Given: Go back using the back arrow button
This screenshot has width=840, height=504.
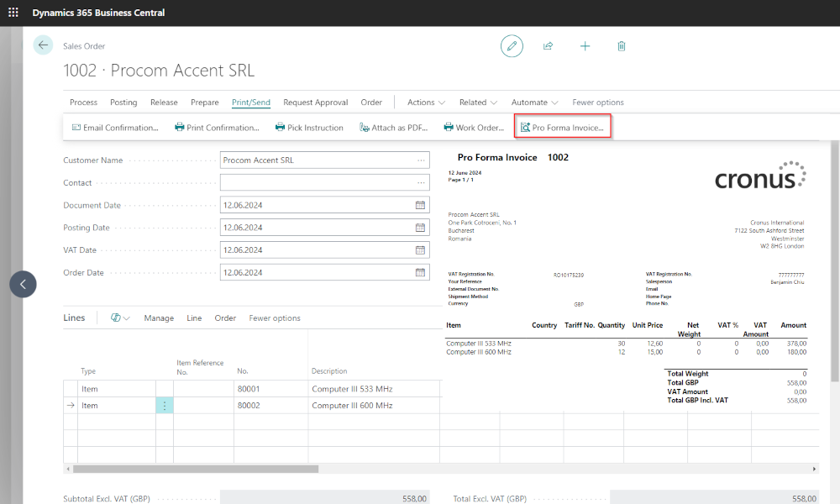Looking at the screenshot, I should pyautogui.click(x=43, y=45).
